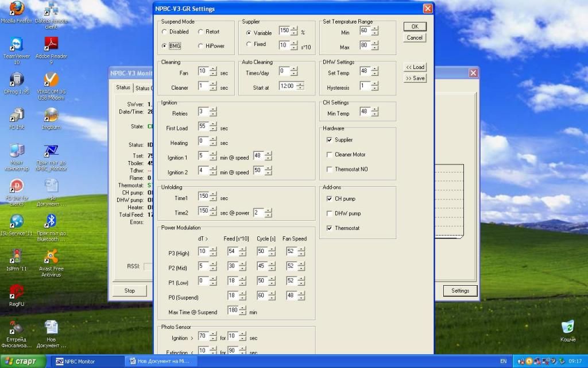Open the старт menu button
Screen dimensions: 588x368
coord(22,361)
